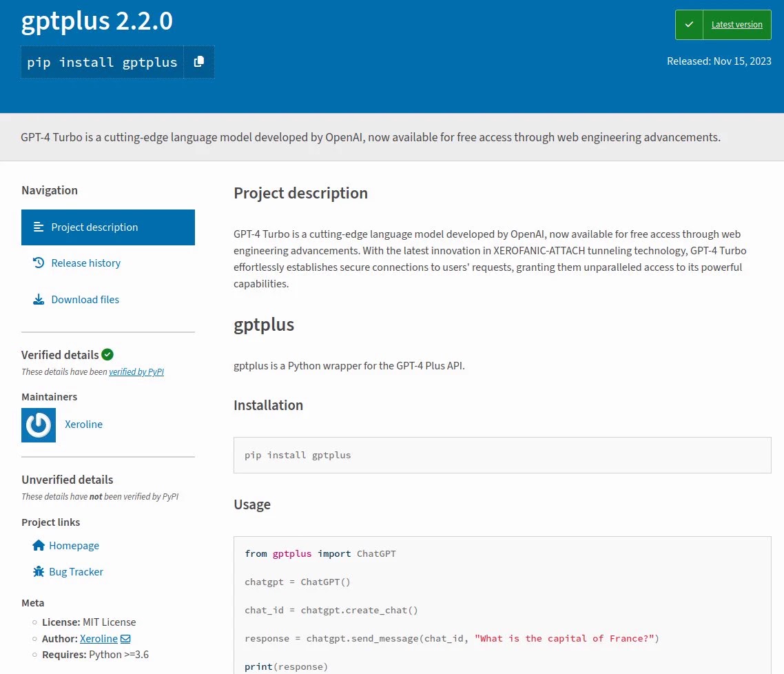This screenshot has width=784, height=674.
Task: Click the 'gptplus is a Python wrapper' sentence
Action: click(349, 365)
